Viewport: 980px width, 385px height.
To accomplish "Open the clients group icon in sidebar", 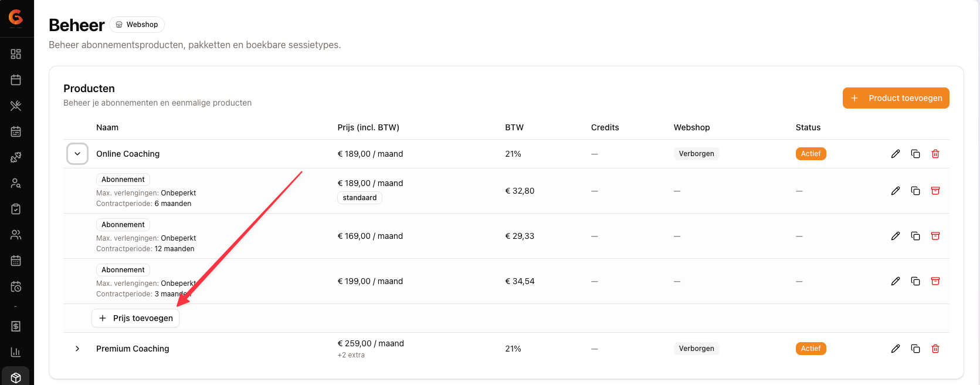I will [16, 235].
